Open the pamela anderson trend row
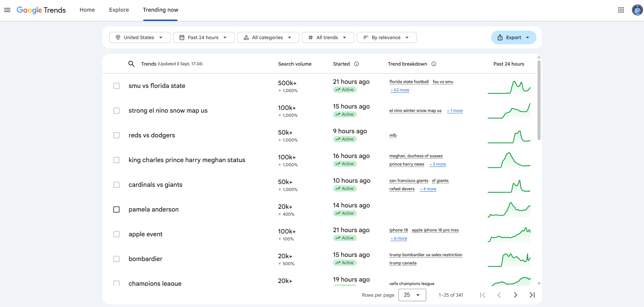 [x=154, y=209]
